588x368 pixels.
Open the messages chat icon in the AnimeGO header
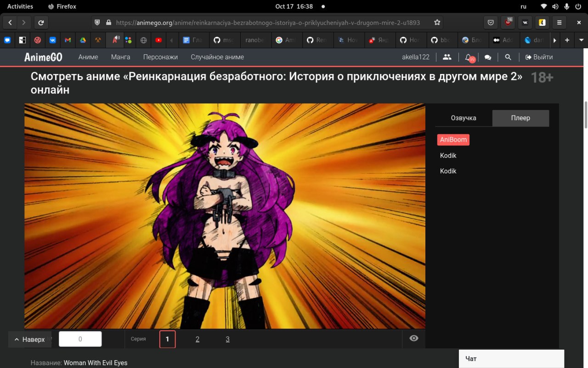[488, 57]
